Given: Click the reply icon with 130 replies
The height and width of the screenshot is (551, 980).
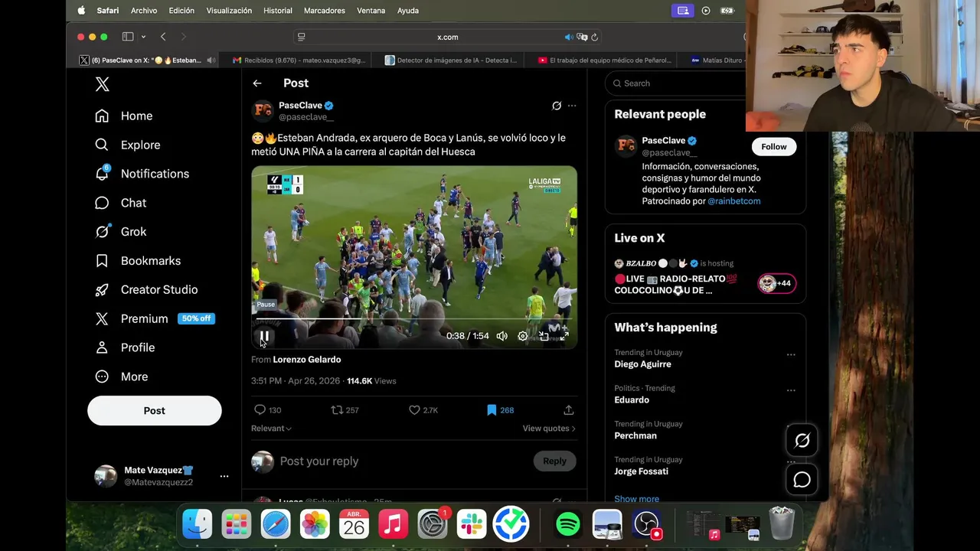Looking at the screenshot, I should (x=268, y=410).
